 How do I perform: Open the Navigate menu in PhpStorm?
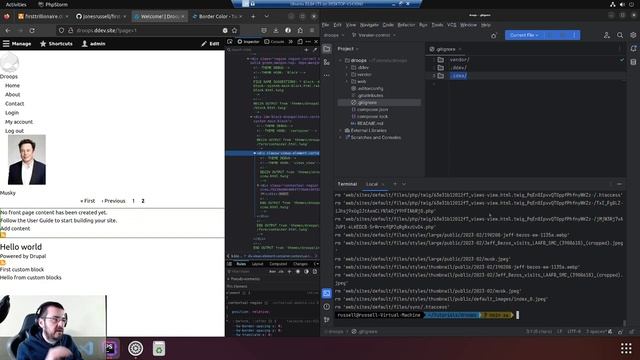369,25
